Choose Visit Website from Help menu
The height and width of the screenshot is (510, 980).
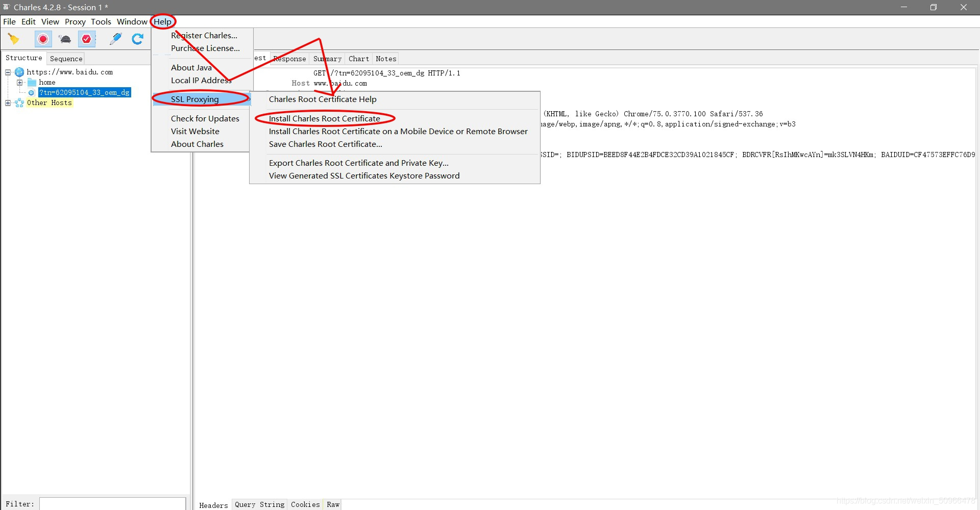(195, 131)
